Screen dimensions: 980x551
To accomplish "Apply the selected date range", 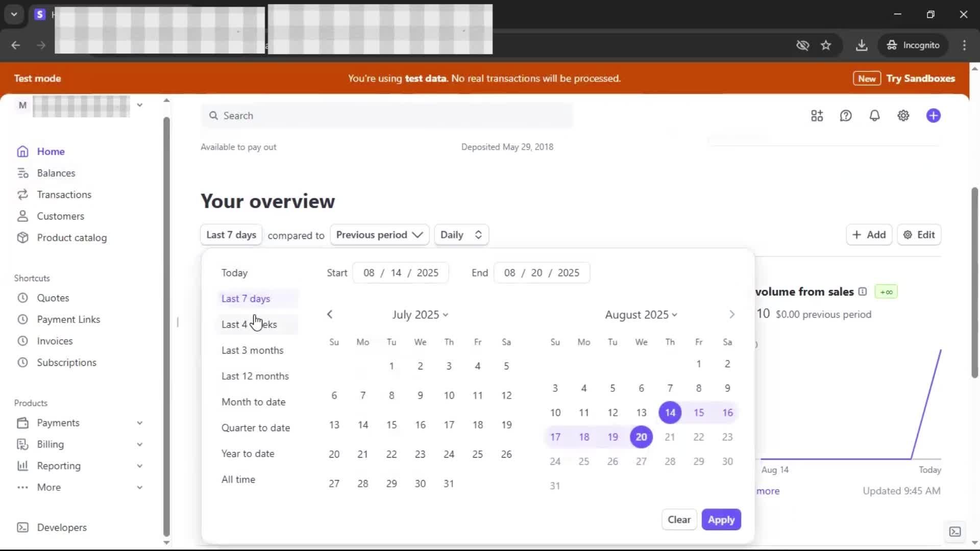I will click(x=721, y=520).
